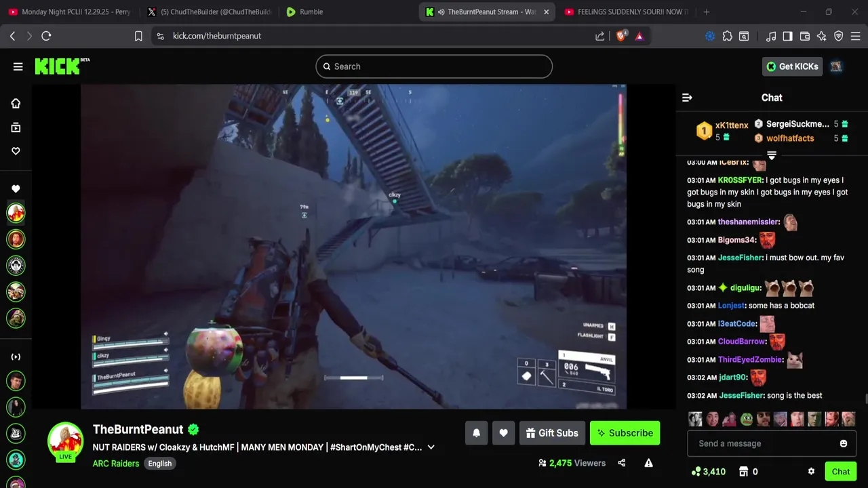The width and height of the screenshot is (868, 488).
Task: Collapse the chat panel with arrow icon
Action: [687, 98]
